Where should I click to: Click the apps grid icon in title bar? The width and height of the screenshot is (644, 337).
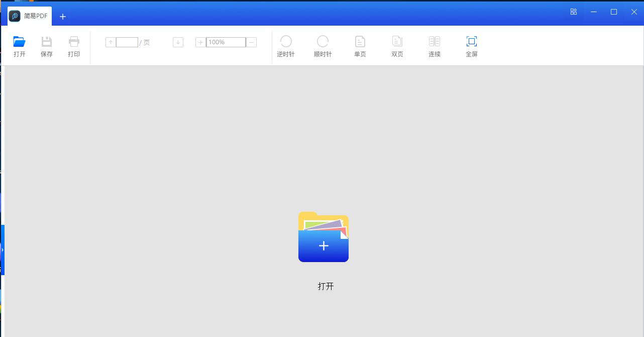click(573, 11)
